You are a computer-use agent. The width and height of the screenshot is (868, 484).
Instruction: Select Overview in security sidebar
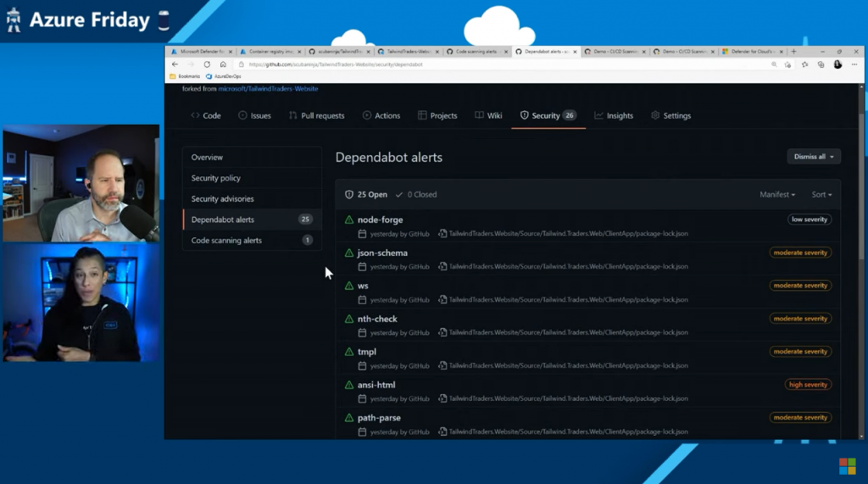click(x=252, y=158)
